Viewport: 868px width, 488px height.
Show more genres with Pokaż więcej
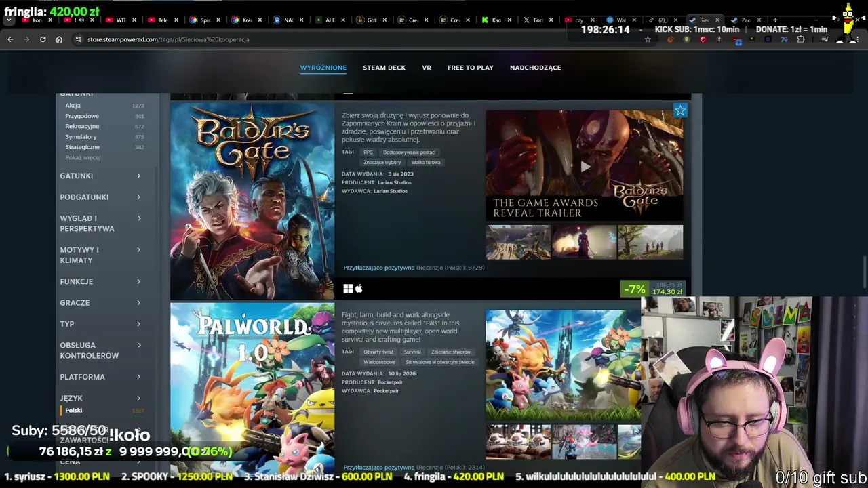(x=83, y=157)
